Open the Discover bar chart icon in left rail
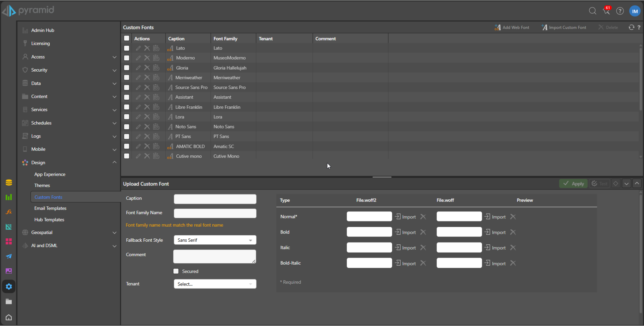The image size is (644, 326). (x=9, y=197)
